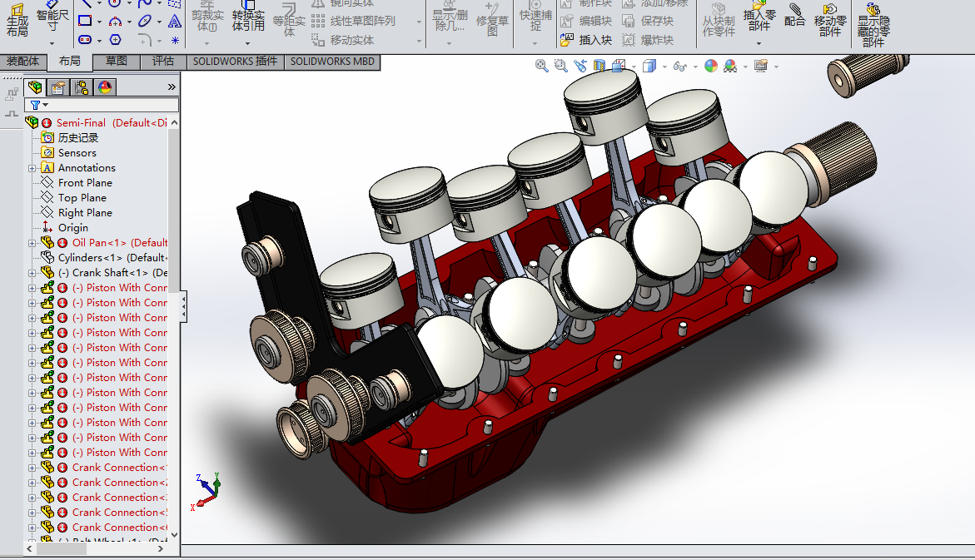Open the PropertyManager tab icon

click(58, 87)
